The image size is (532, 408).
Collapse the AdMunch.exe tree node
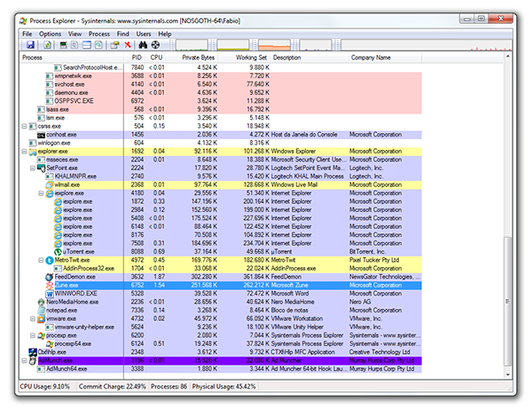pyautogui.click(x=25, y=360)
